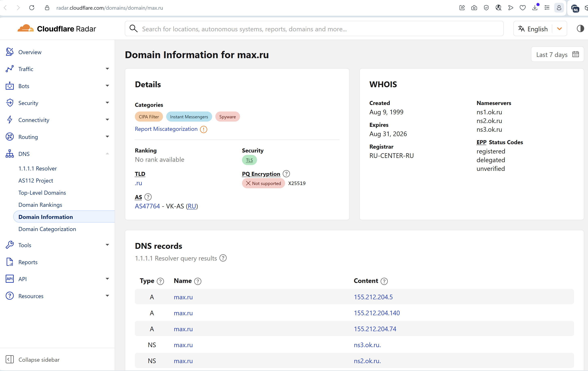Click the Spyware category tag
The image size is (588, 371).
pos(227,117)
